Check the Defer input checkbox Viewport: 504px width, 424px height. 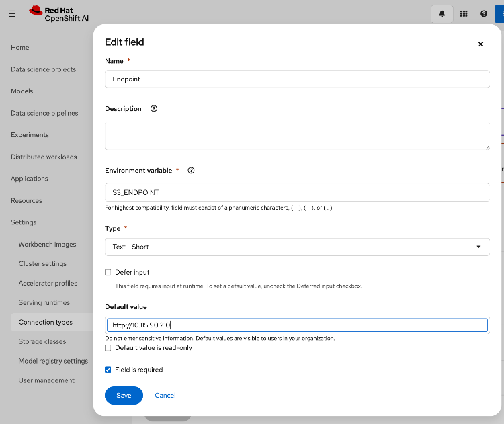(108, 273)
